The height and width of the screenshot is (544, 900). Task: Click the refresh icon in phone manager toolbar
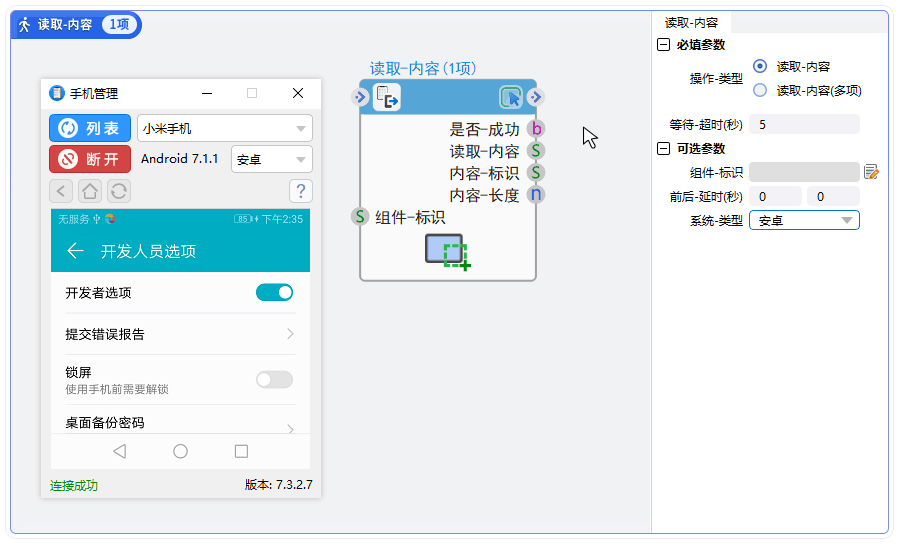pos(118,191)
